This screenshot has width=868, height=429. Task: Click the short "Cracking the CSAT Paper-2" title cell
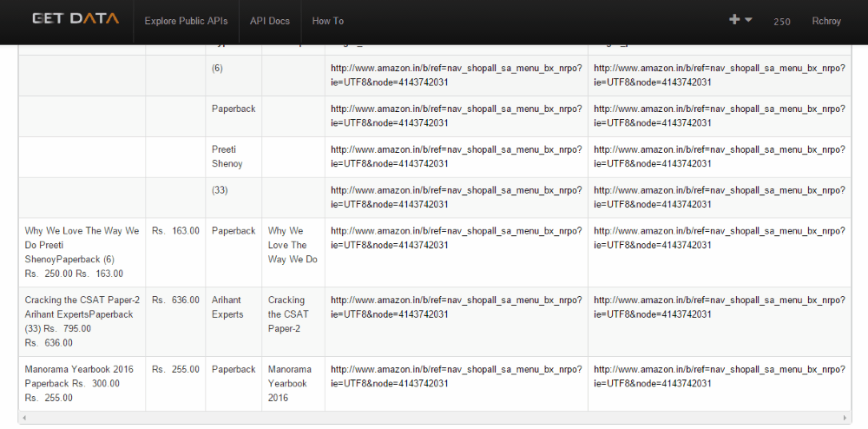click(293, 321)
